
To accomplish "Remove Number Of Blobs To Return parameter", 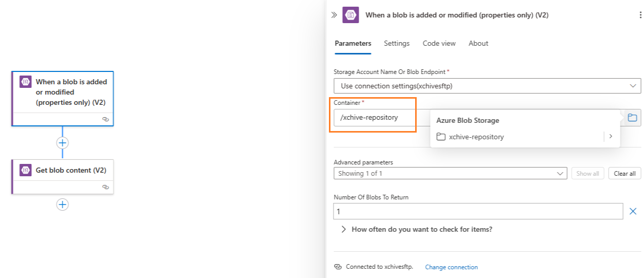I will (633, 211).
